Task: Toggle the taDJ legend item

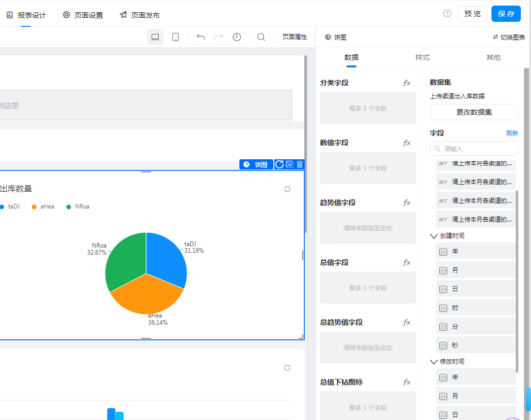Action: 10,206
